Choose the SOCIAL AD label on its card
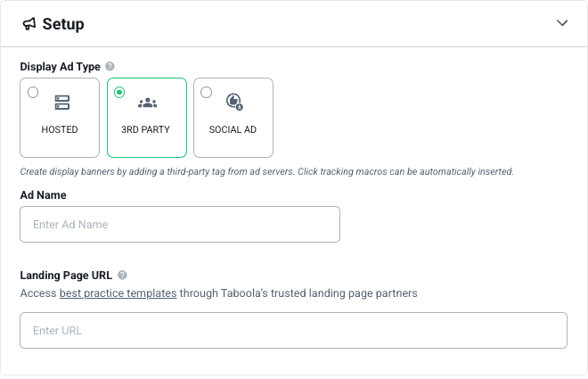 [x=233, y=129]
